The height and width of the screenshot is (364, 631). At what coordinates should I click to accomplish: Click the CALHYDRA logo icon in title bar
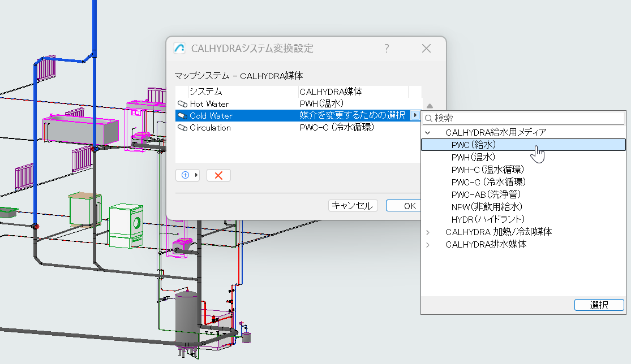179,48
